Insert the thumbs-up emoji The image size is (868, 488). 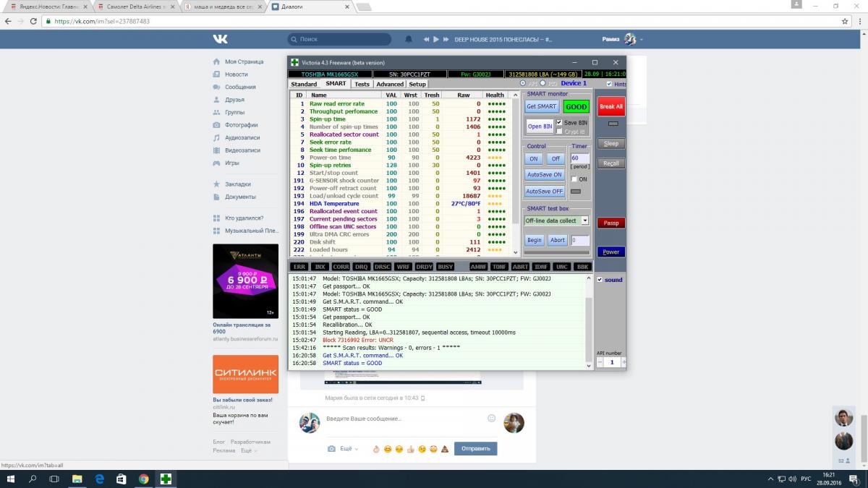[410, 449]
